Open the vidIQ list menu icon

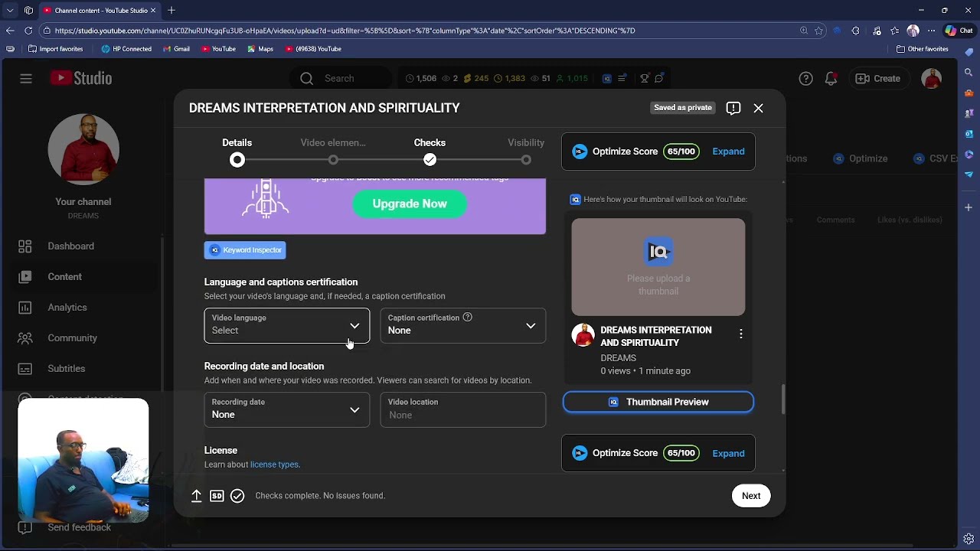(x=622, y=78)
